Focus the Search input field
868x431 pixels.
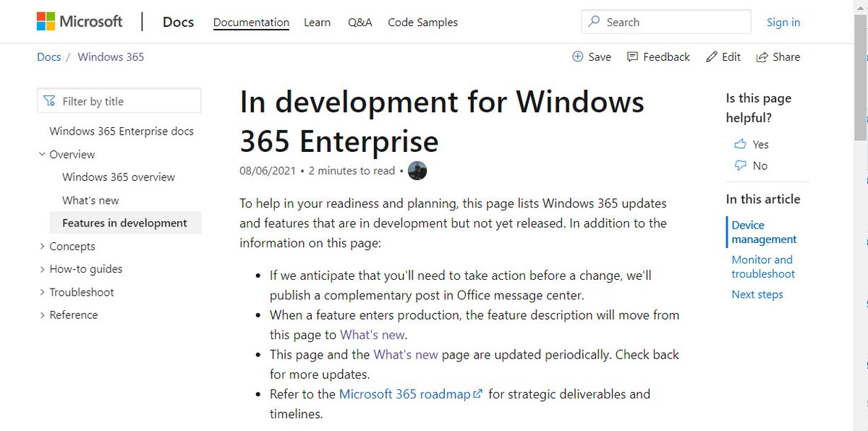pyautogui.click(x=665, y=22)
